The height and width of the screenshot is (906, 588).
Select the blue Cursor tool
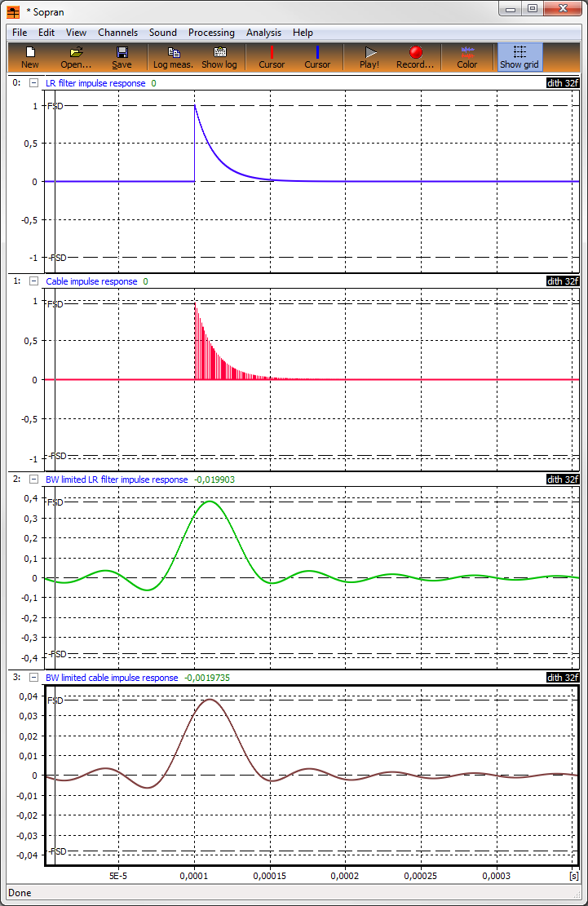click(x=317, y=56)
